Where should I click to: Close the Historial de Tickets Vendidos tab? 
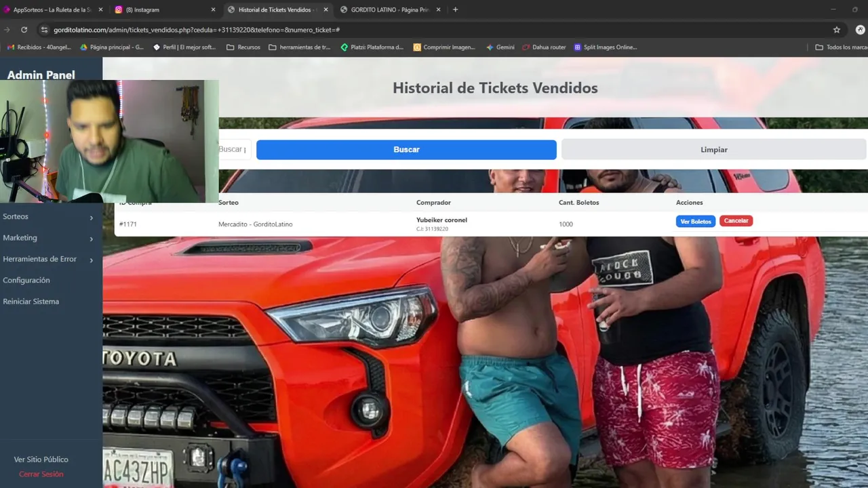click(x=325, y=9)
